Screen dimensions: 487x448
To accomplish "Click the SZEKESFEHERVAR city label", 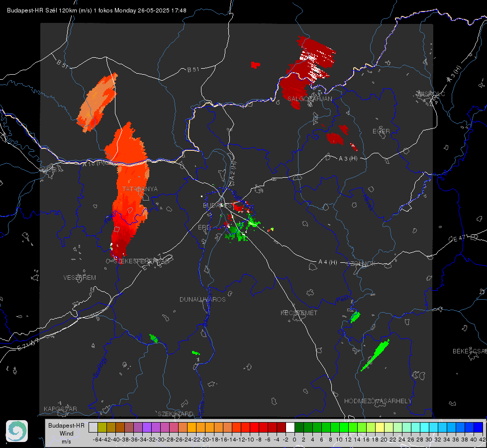I will 141,261.
